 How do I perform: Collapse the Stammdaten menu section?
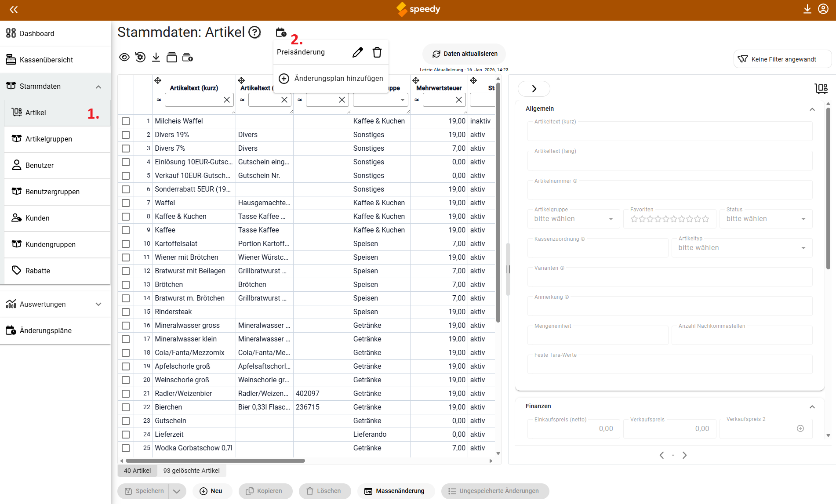point(98,87)
